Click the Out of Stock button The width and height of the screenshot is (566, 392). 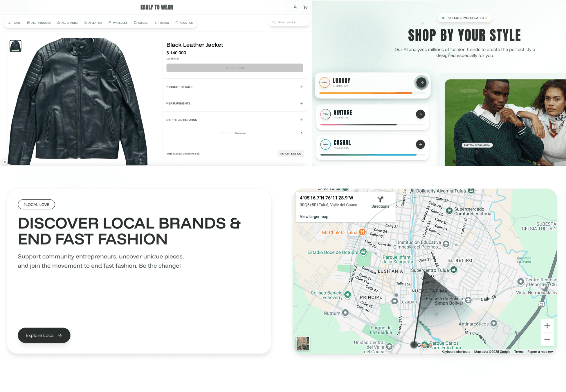tap(235, 68)
